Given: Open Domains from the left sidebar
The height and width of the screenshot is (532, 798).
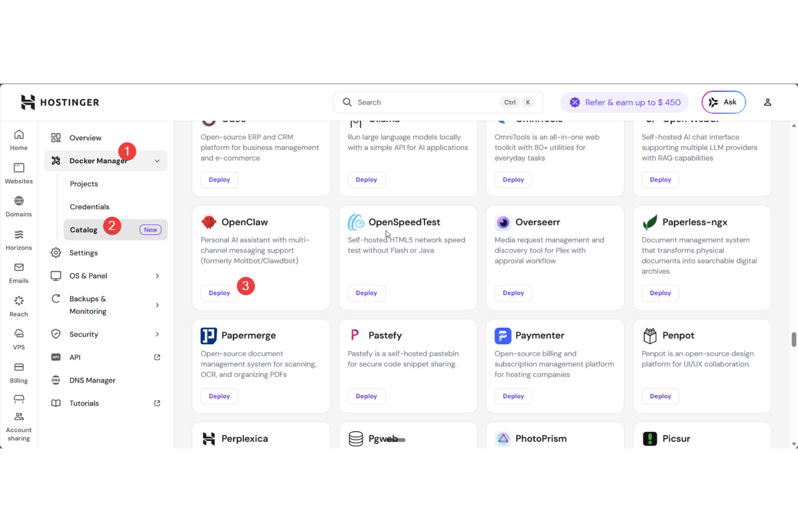Looking at the screenshot, I should (x=18, y=205).
